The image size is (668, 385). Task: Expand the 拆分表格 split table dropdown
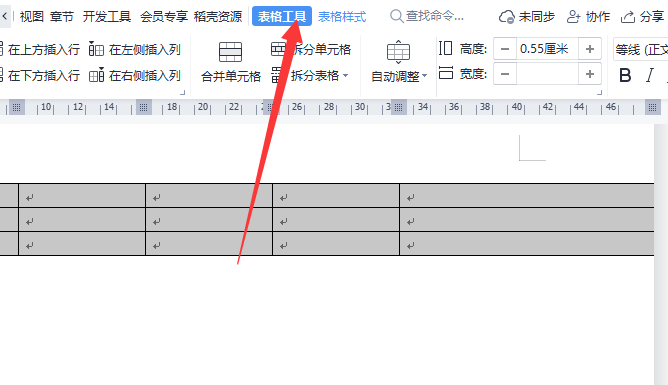346,76
